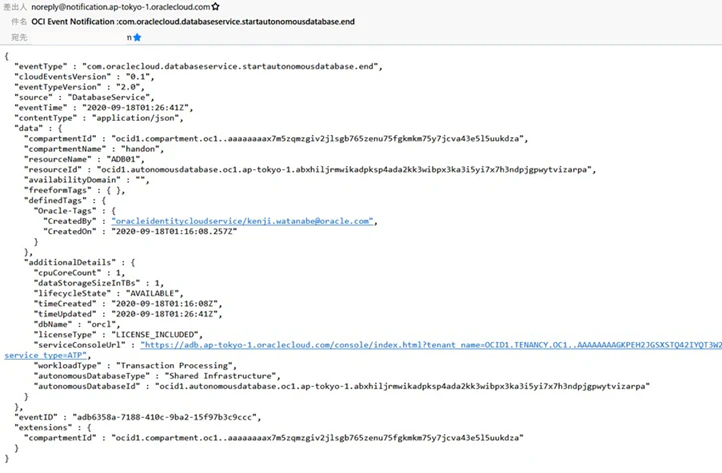Click the compartmentName handon value
Screen dimensions: 722x473
140,149
